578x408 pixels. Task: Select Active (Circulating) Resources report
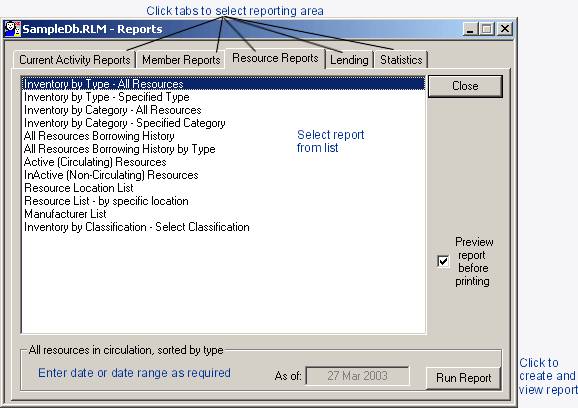click(223, 162)
